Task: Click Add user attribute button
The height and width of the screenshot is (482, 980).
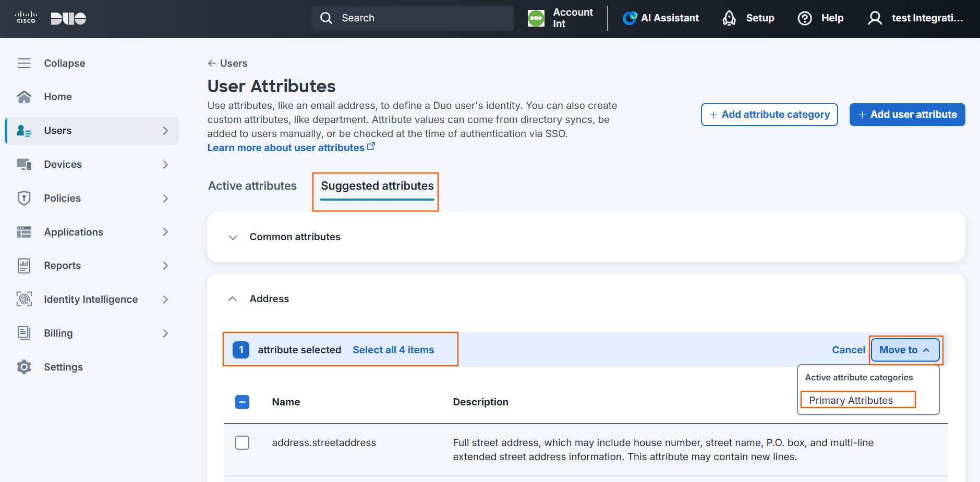Action: (907, 115)
